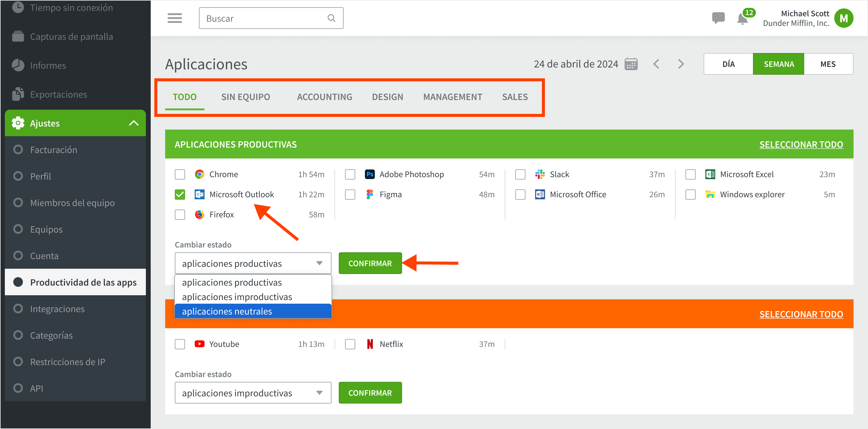
Task: Open the hamburger menu icon
Action: tap(175, 18)
